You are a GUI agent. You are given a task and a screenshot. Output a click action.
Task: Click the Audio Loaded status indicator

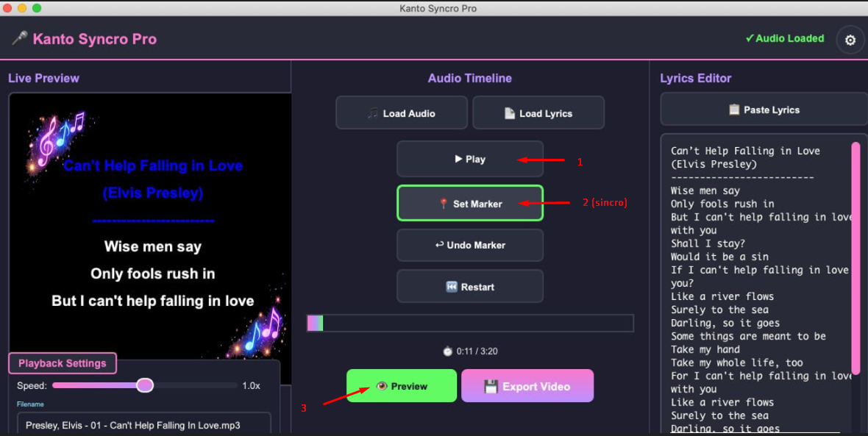pos(784,38)
